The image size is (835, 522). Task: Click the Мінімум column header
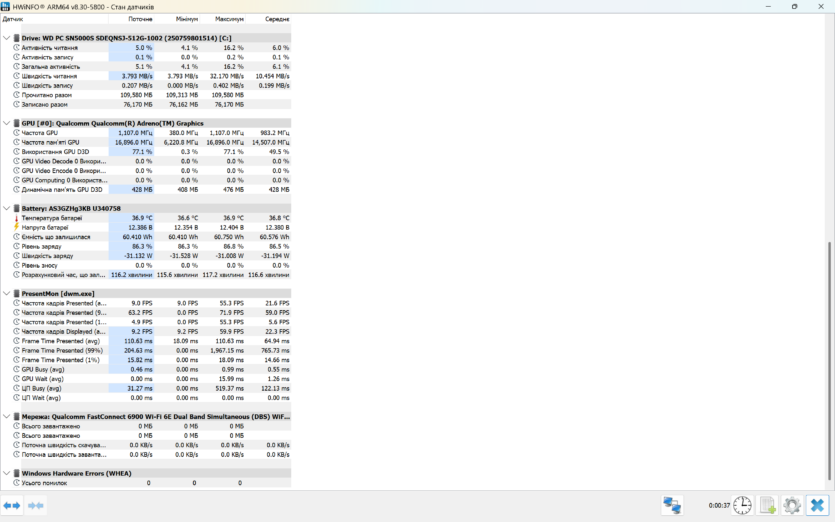click(x=177, y=19)
